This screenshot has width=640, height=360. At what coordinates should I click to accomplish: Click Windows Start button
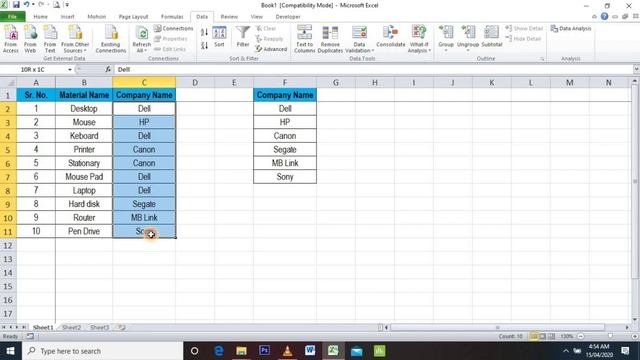(x=11, y=351)
